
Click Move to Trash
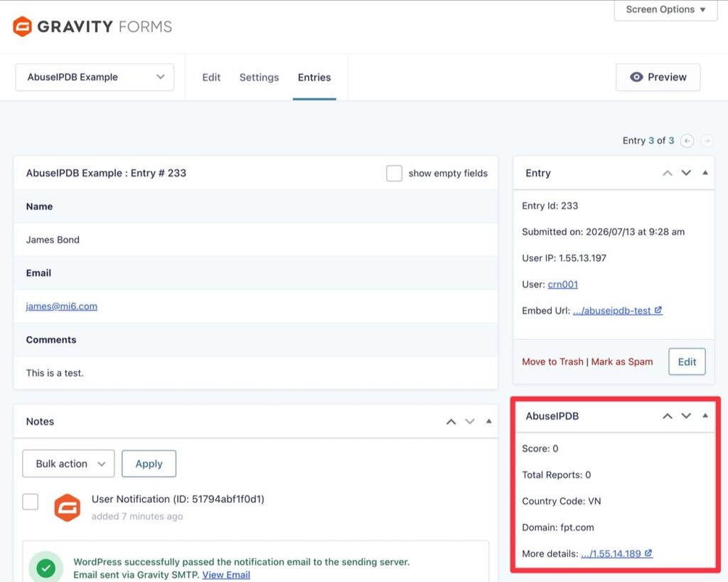[552, 362]
